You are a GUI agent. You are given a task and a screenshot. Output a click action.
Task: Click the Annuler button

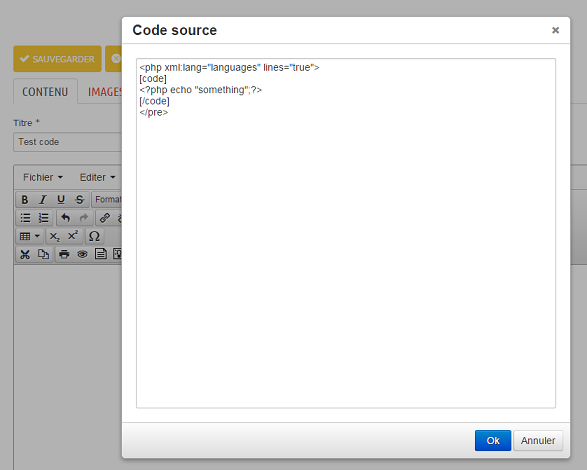[538, 440]
